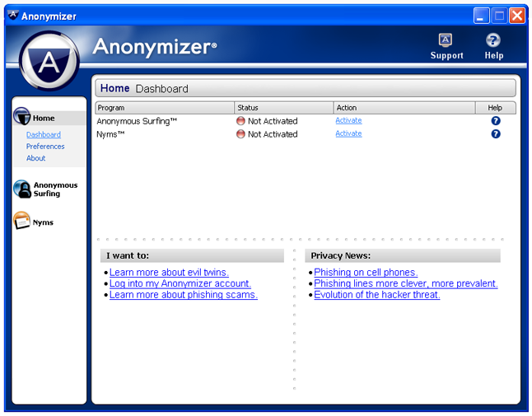The width and height of the screenshot is (532, 416).
Task: Activate Nyms via its Activate link
Action: click(x=348, y=133)
